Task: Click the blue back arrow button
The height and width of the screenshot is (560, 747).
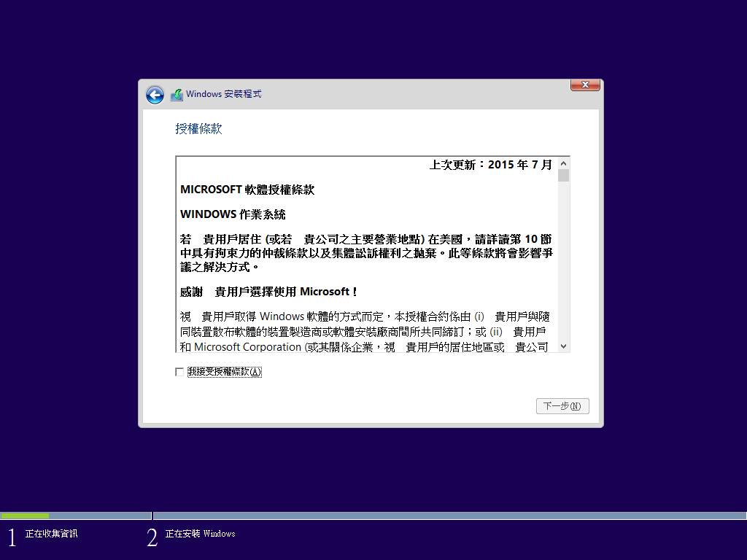Action: click(x=155, y=95)
